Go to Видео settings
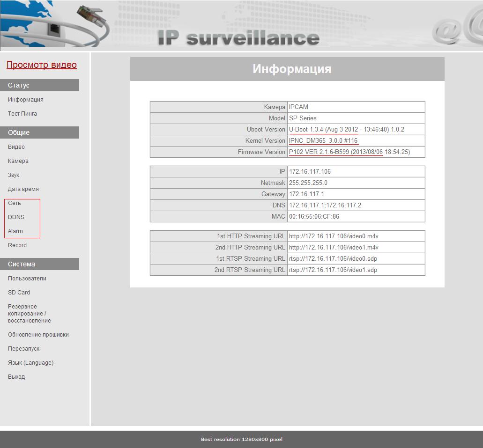The height and width of the screenshot is (448, 483). pyautogui.click(x=16, y=147)
